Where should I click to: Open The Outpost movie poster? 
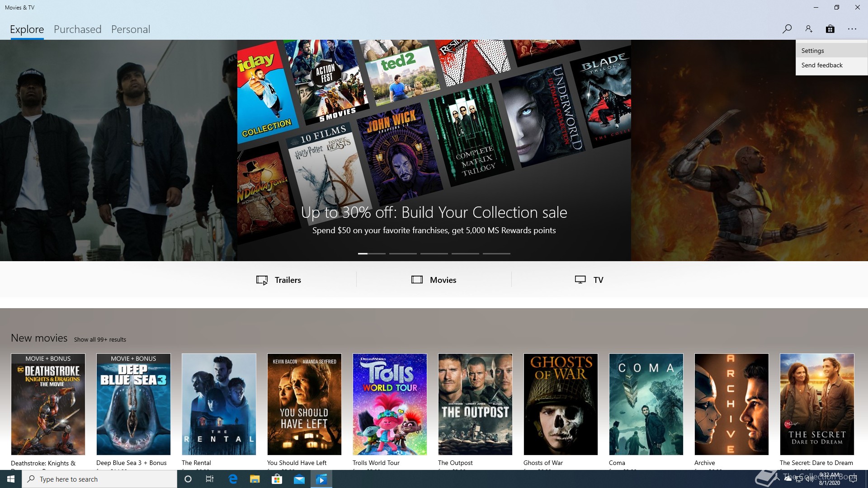pos(475,404)
